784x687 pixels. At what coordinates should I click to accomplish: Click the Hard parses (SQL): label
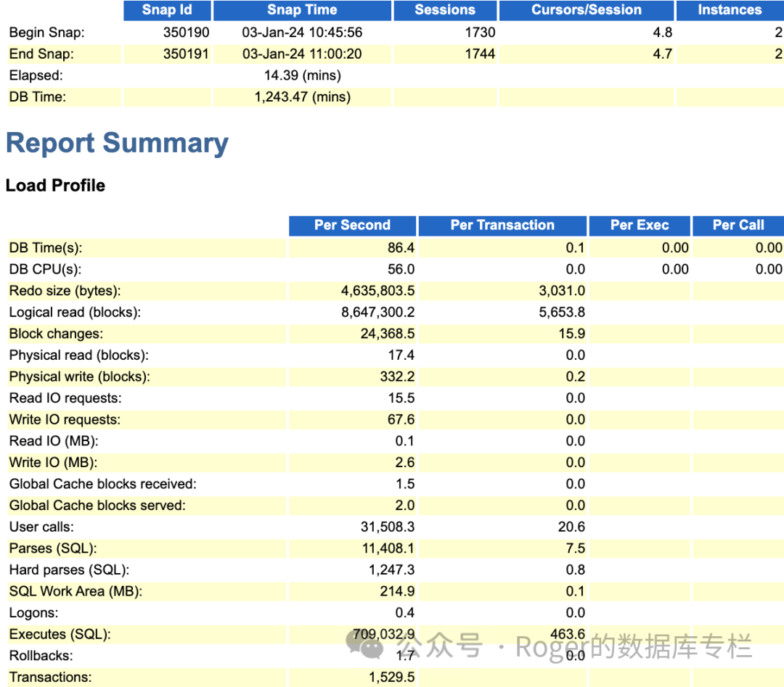(x=69, y=570)
